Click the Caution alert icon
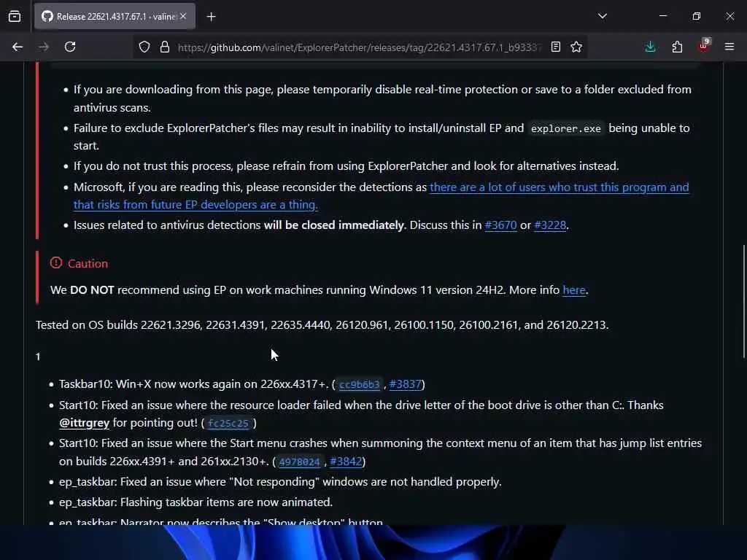The image size is (747, 560). click(x=55, y=262)
